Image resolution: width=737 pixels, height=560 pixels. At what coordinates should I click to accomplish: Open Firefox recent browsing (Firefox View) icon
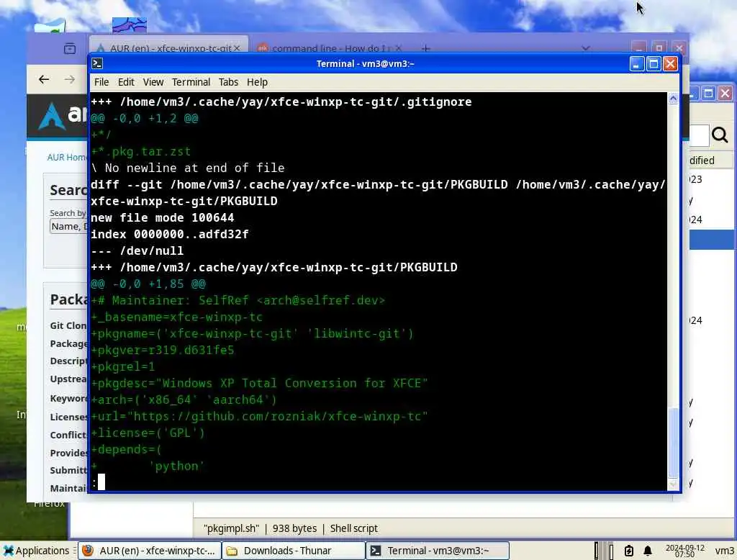tap(70, 48)
